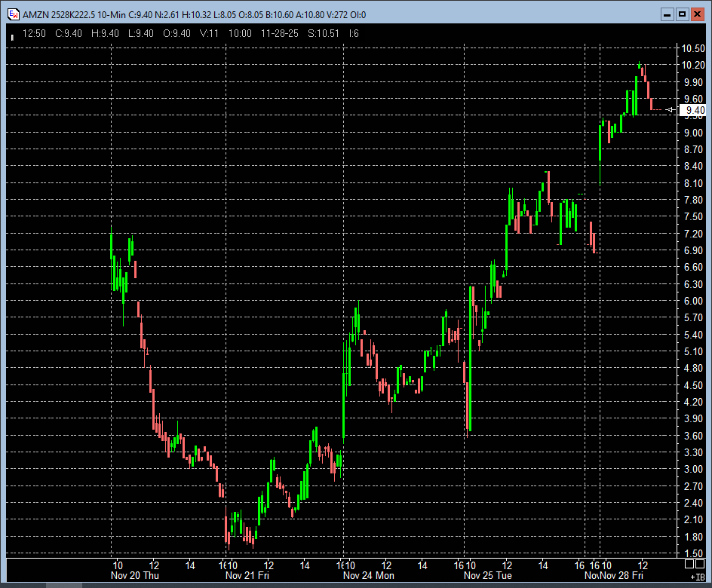Click the Nov 21 Fri date label
The image size is (712, 588).
point(247,575)
